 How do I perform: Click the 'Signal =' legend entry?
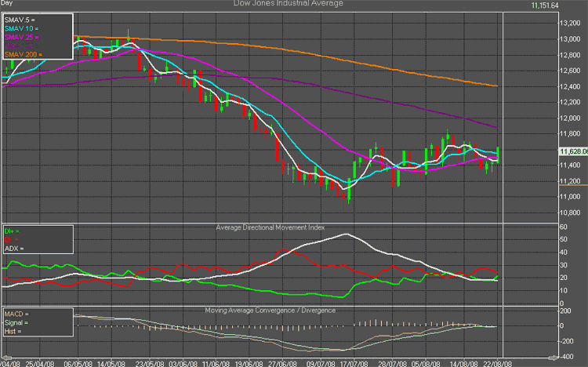(x=16, y=323)
